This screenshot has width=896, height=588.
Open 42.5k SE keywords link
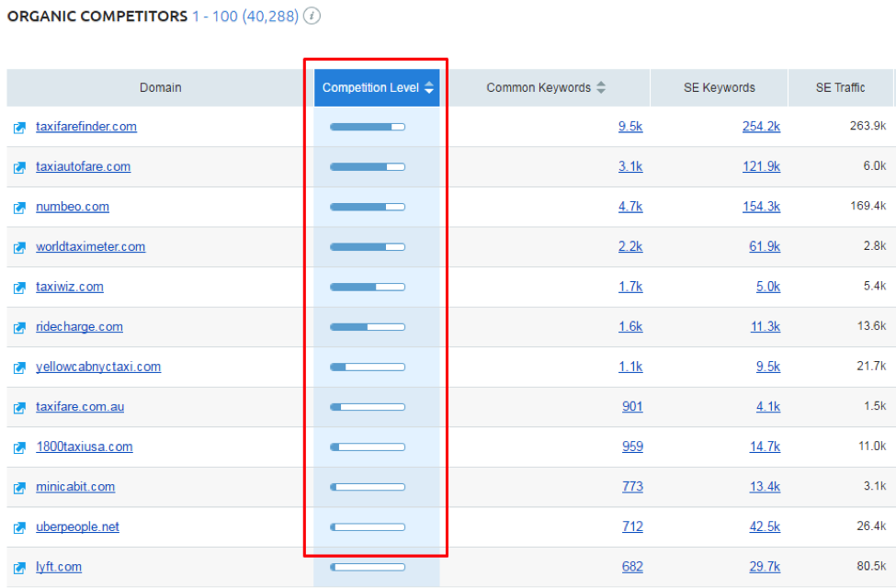766,526
